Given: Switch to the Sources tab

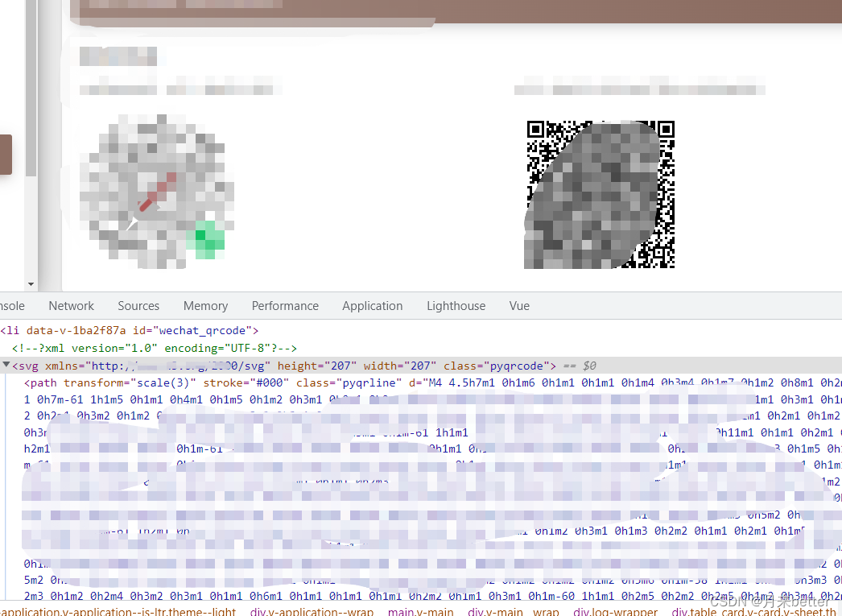Looking at the screenshot, I should click(138, 305).
